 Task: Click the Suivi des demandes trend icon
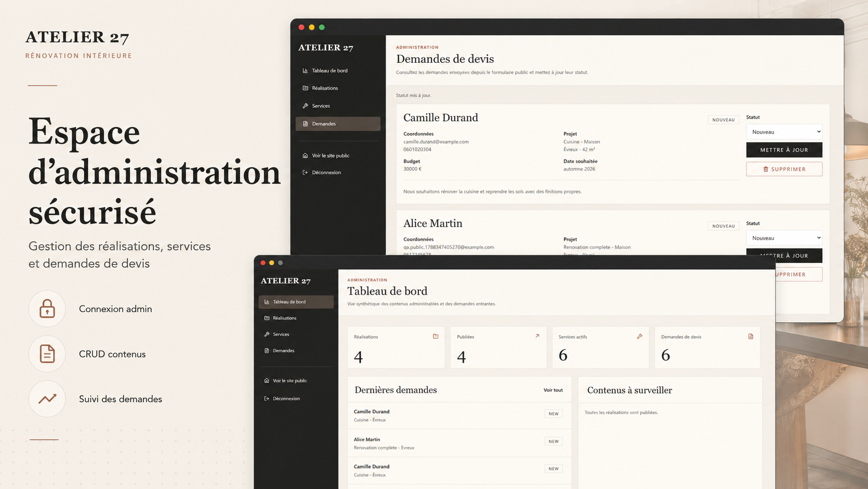47,399
